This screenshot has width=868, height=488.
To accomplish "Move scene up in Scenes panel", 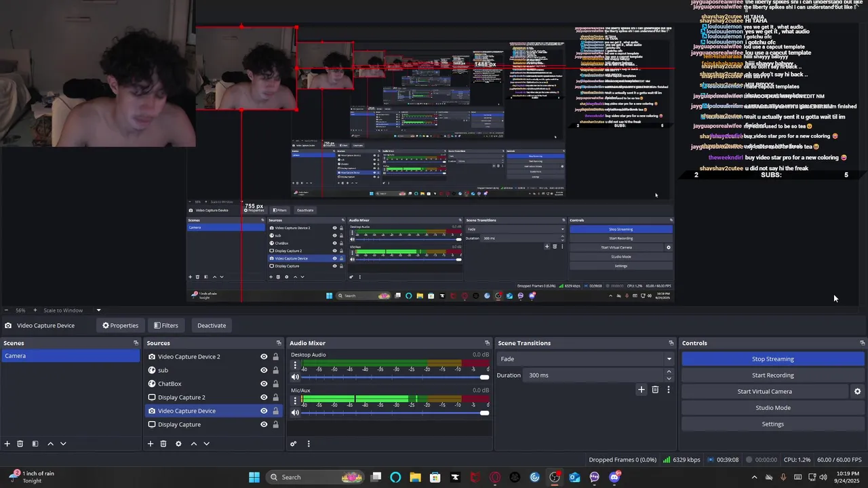I will pos(50,444).
